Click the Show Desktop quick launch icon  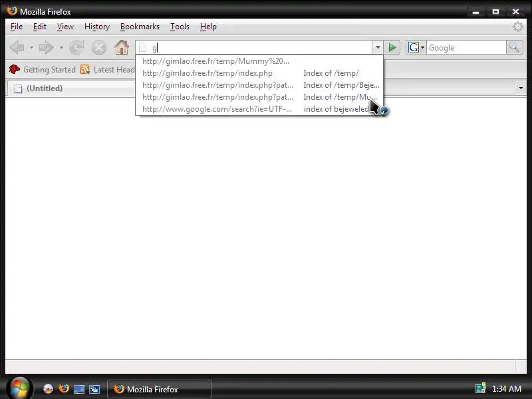(79, 389)
